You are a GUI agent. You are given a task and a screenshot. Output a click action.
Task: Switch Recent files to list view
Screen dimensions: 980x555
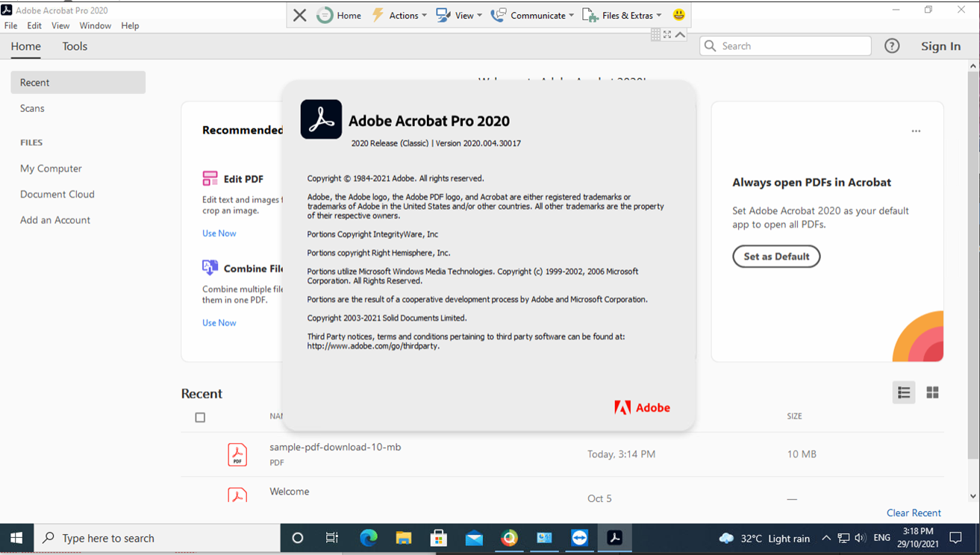(903, 392)
